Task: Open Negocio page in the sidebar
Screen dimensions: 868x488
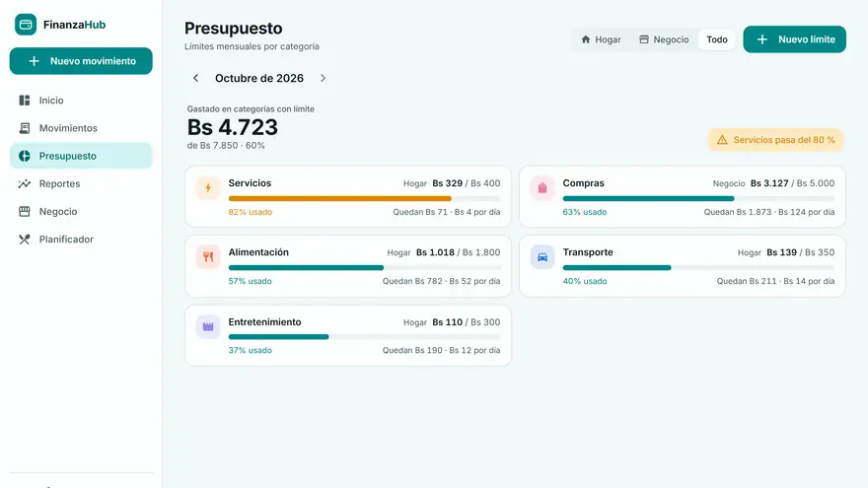Action: (81, 211)
